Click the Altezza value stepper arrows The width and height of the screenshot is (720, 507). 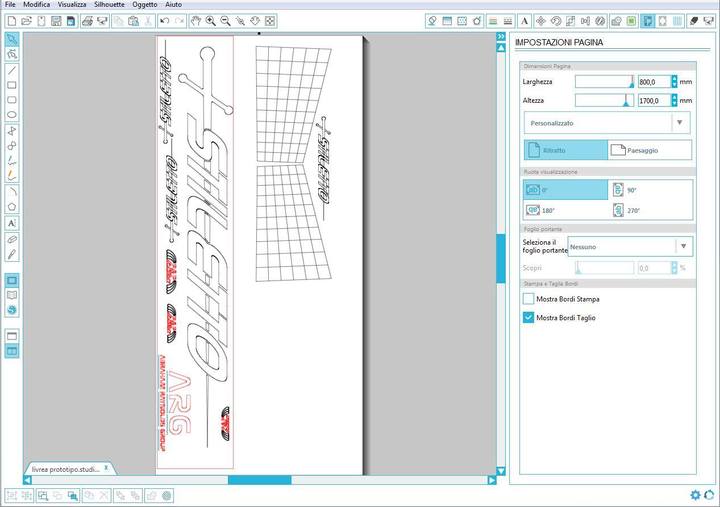pos(674,100)
